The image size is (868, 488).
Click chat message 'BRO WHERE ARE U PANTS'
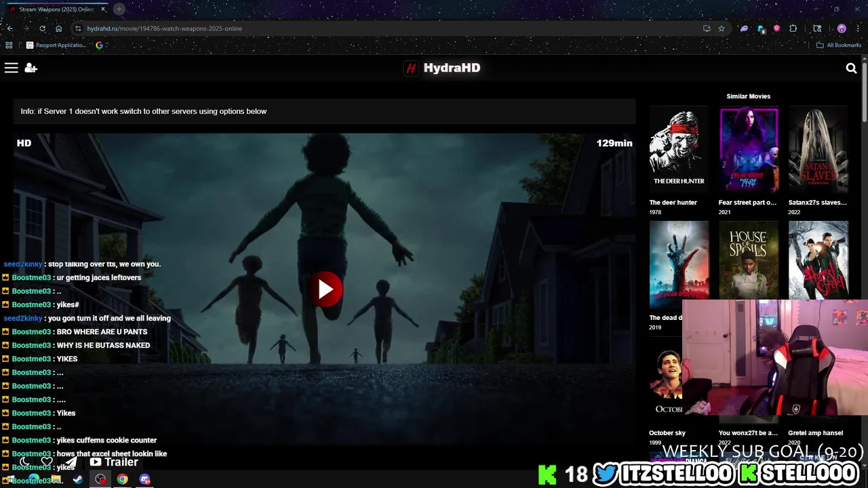click(x=102, y=332)
